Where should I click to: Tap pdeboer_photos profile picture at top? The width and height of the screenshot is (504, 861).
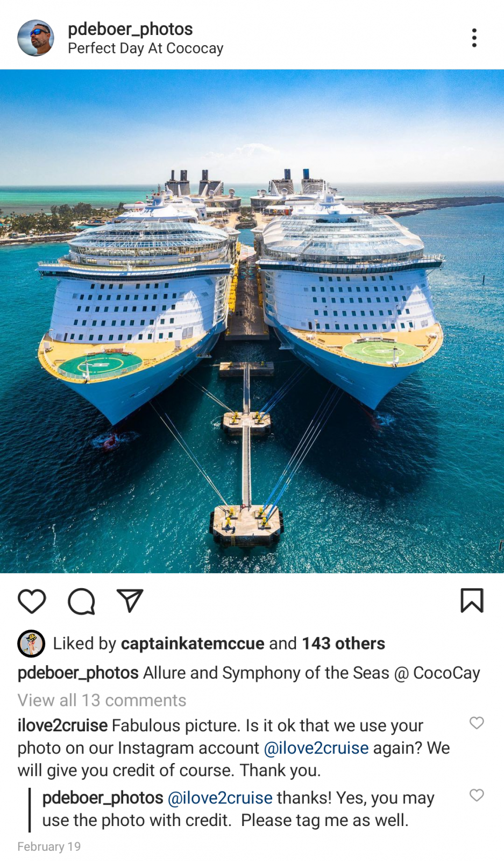(36, 38)
